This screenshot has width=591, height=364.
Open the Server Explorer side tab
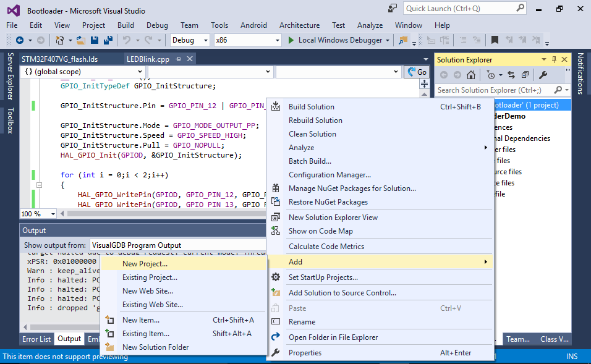tap(10, 76)
